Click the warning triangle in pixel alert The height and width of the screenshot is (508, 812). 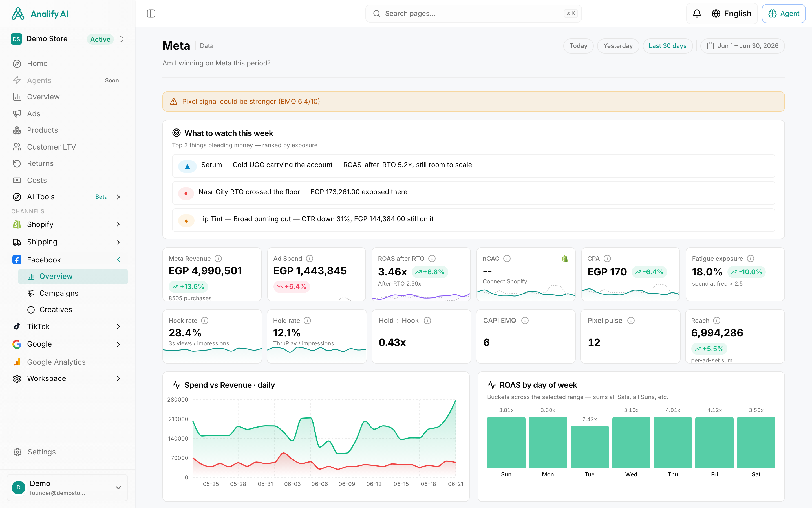[173, 102]
